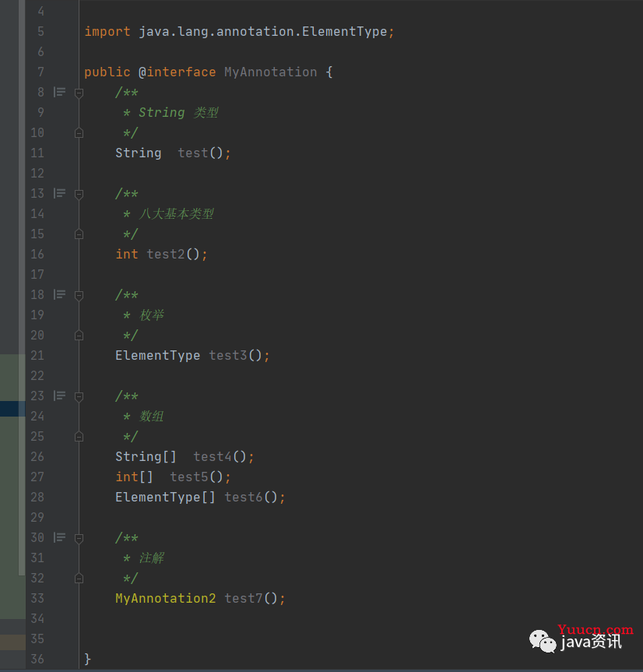Screen dimensions: 643x672
Task: Click java.lang.annotation.ElementType in import statement
Action: click(262, 32)
